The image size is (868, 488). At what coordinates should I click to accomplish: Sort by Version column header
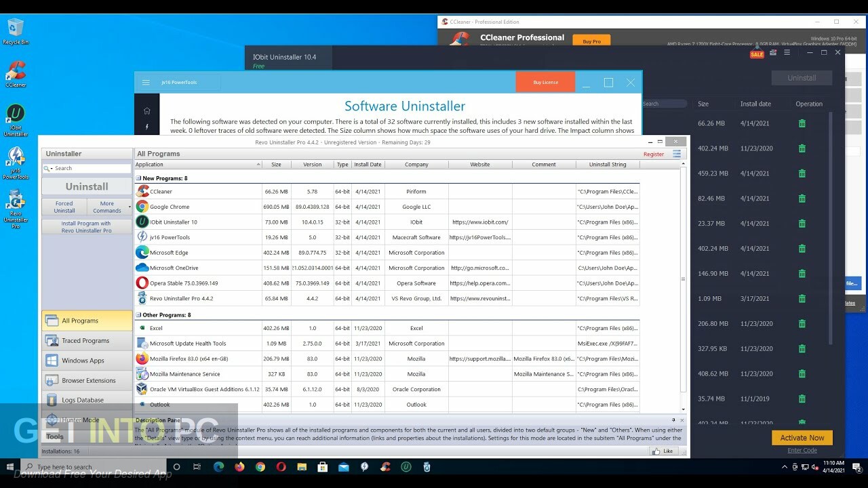coord(313,164)
